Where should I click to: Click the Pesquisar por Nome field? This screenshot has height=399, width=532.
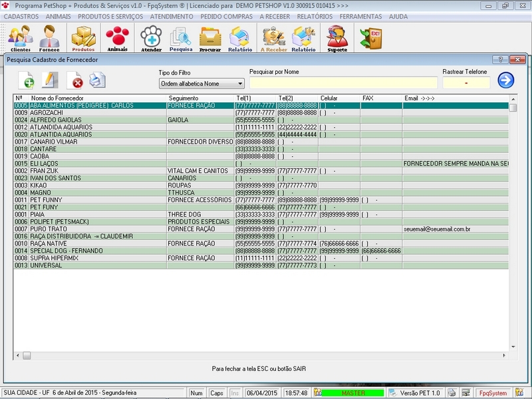(344, 82)
